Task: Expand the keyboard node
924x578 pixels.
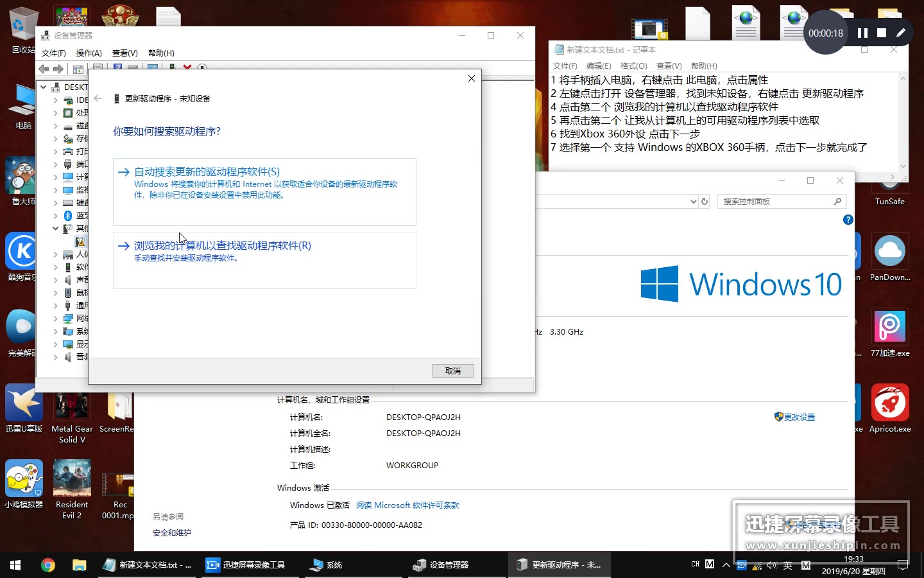Action: tap(55, 203)
